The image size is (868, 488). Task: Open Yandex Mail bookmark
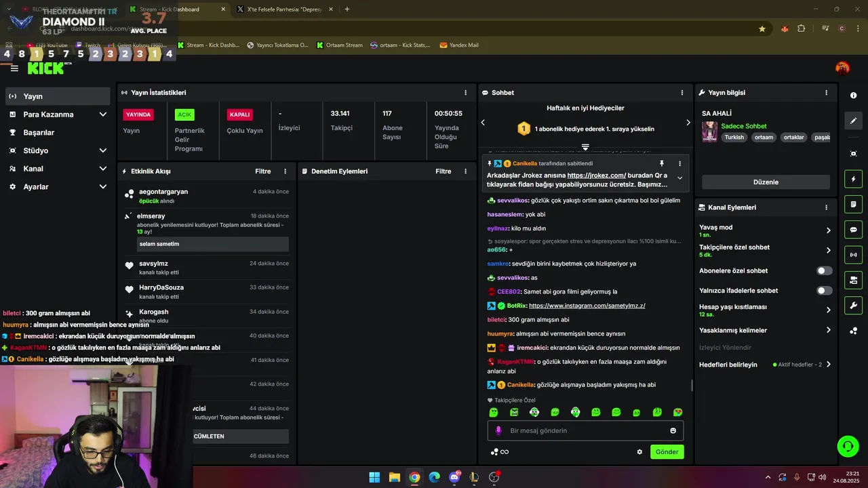tap(459, 45)
